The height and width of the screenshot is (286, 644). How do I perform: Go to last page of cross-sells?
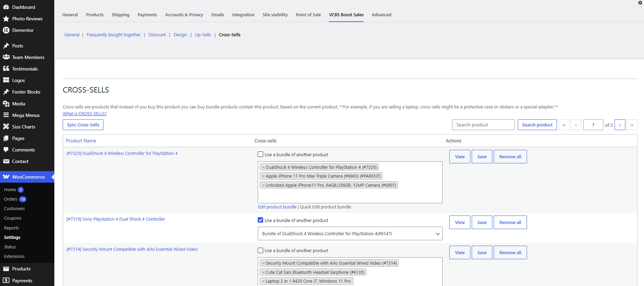(x=632, y=125)
